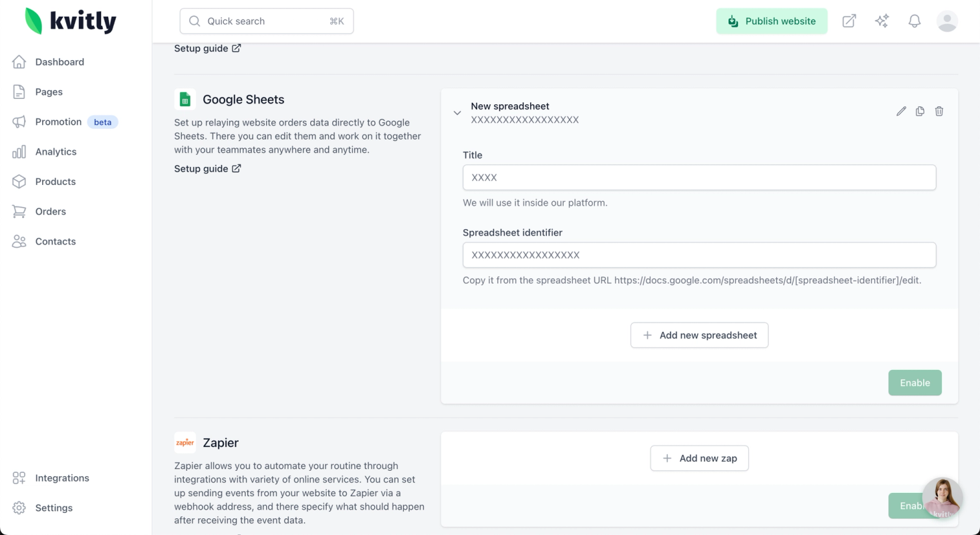Image resolution: width=980 pixels, height=535 pixels.
Task: Enable the Google Sheets integration
Action: (914, 383)
